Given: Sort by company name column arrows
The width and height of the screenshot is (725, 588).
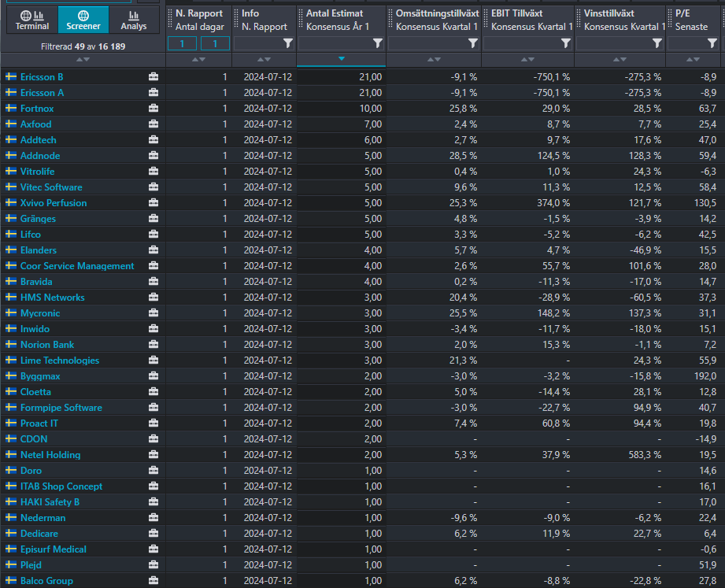Looking at the screenshot, I should coord(83,60).
